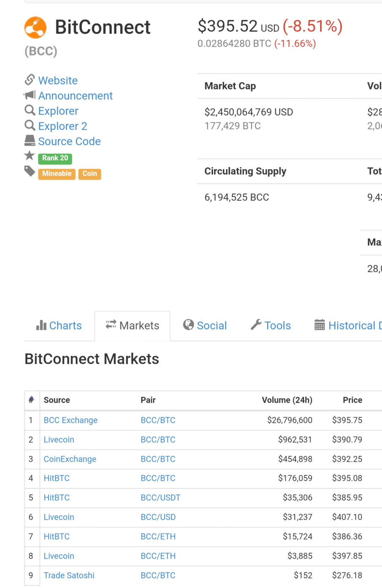Image resolution: width=382 pixels, height=588 pixels.
Task: Click the green Rank 20 badge
Action: pos(55,158)
